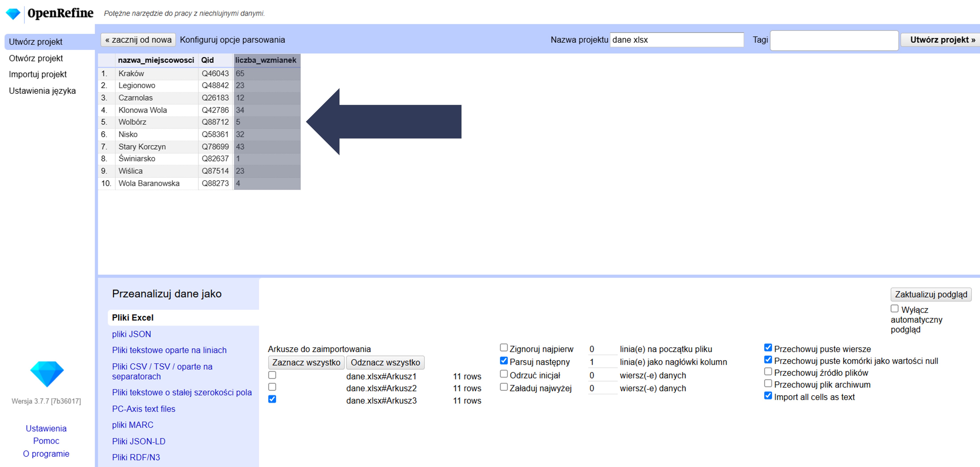Toggle 'Przechowuj puste wiersze' checkbox
980x467 pixels.
click(x=768, y=348)
